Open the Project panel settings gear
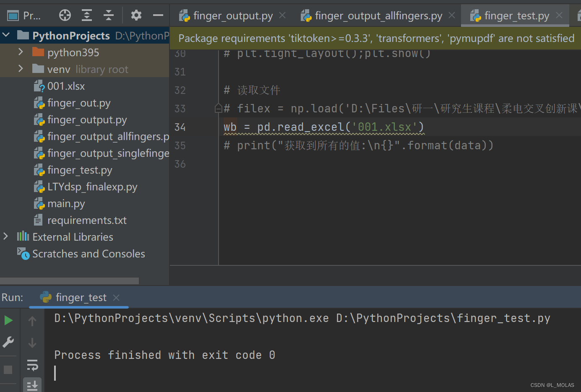581x392 pixels. 136,15
